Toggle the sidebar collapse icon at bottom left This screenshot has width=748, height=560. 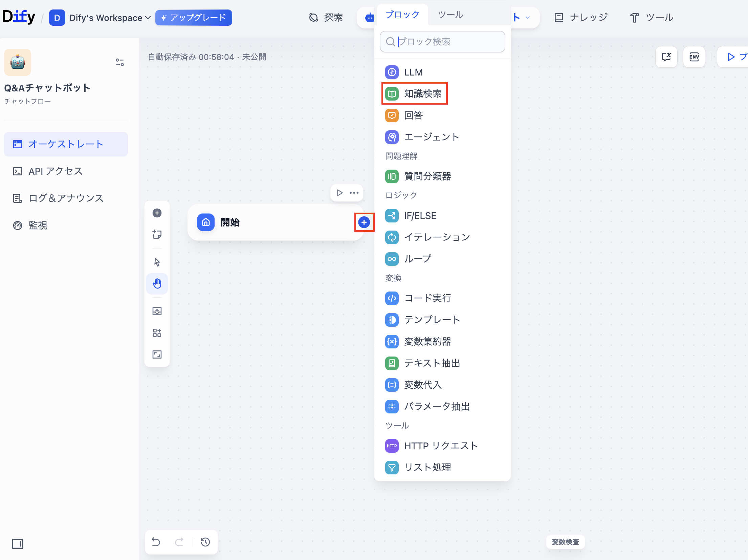[x=18, y=544]
